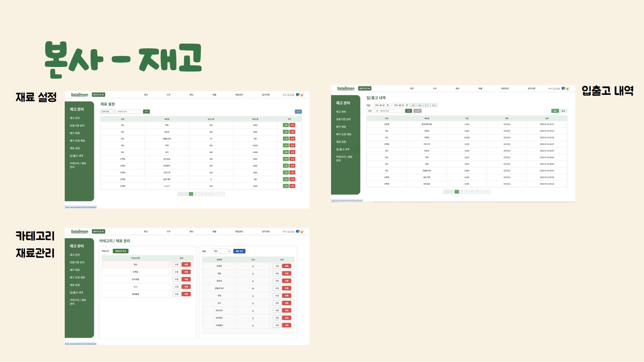Open end date calendar icon in 입/출고 내역 period filter
The width and height of the screenshot is (644, 362).
pyautogui.click(x=407, y=105)
